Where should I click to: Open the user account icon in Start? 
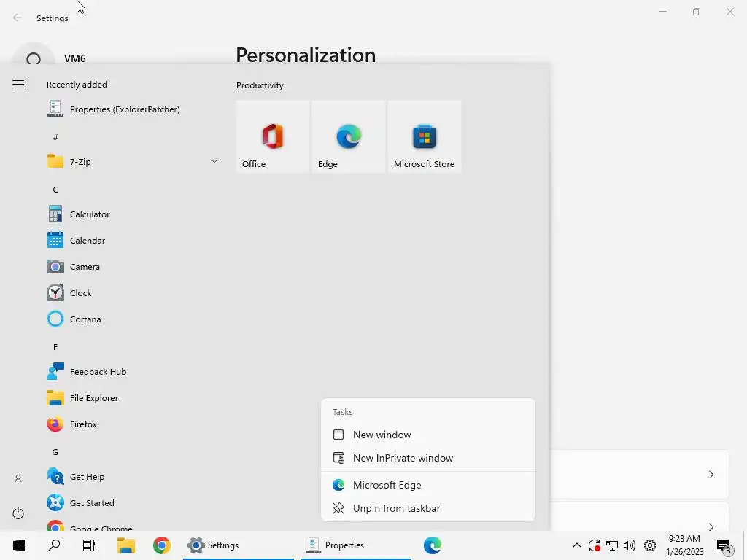(18, 478)
